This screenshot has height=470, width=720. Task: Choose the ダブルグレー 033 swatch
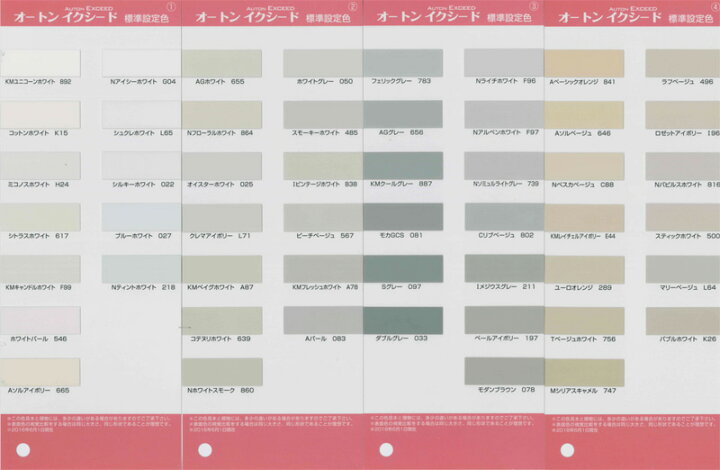403,320
